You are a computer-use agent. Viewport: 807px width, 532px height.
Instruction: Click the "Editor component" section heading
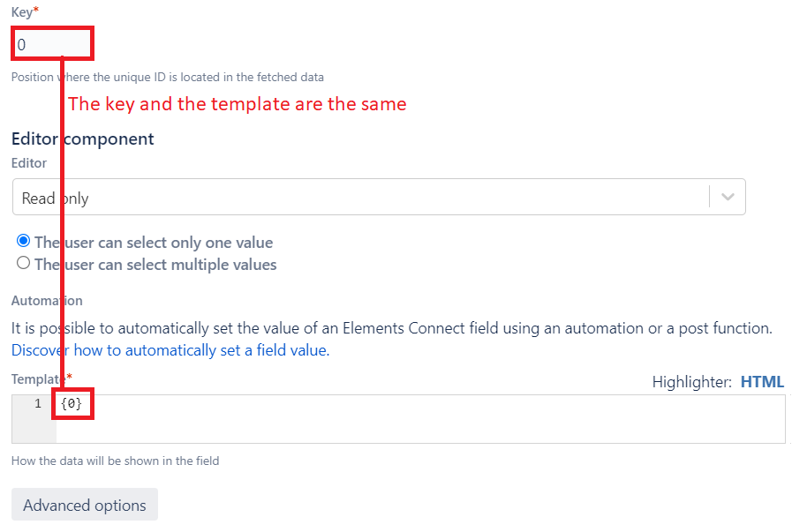(83, 139)
